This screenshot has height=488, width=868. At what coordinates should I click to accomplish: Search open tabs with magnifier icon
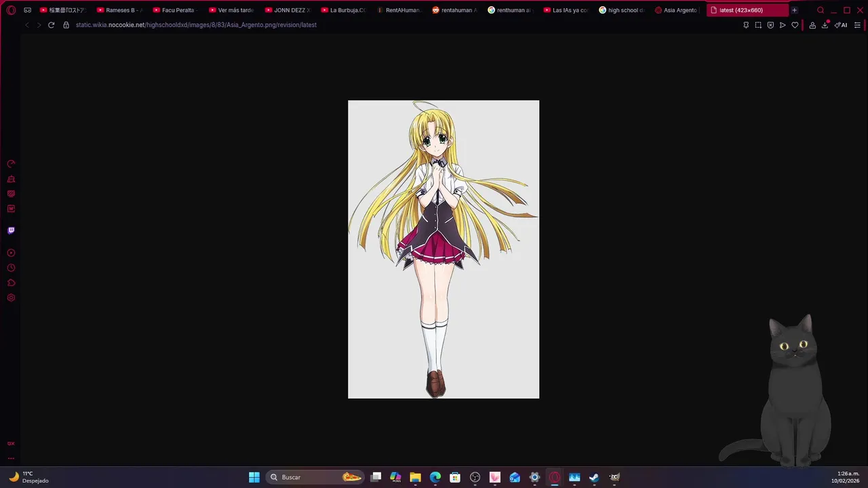[x=821, y=10]
